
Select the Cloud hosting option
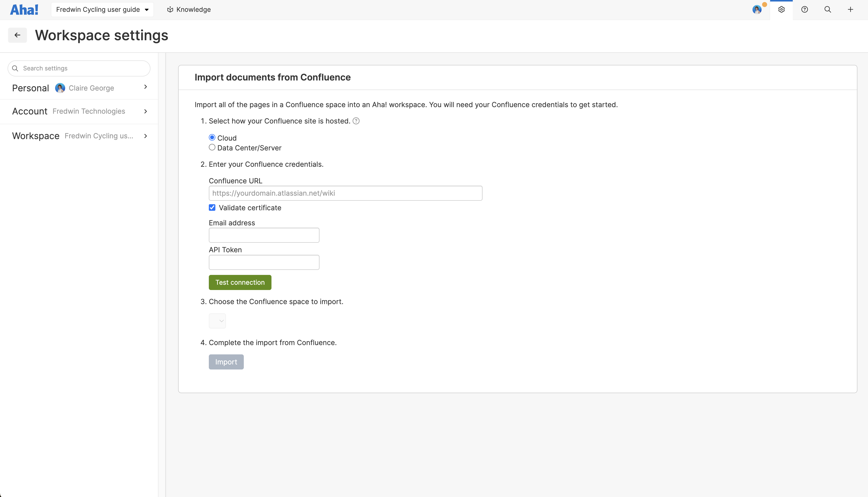pos(212,137)
